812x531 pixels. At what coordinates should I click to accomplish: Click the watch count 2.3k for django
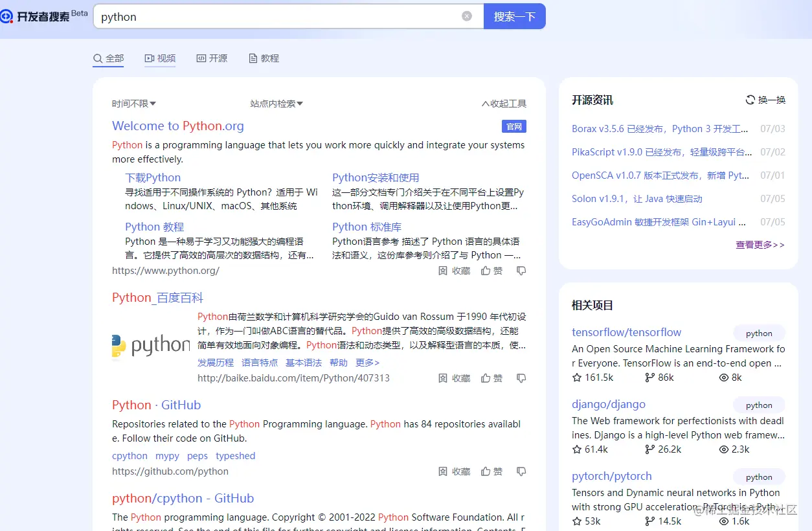(x=734, y=449)
